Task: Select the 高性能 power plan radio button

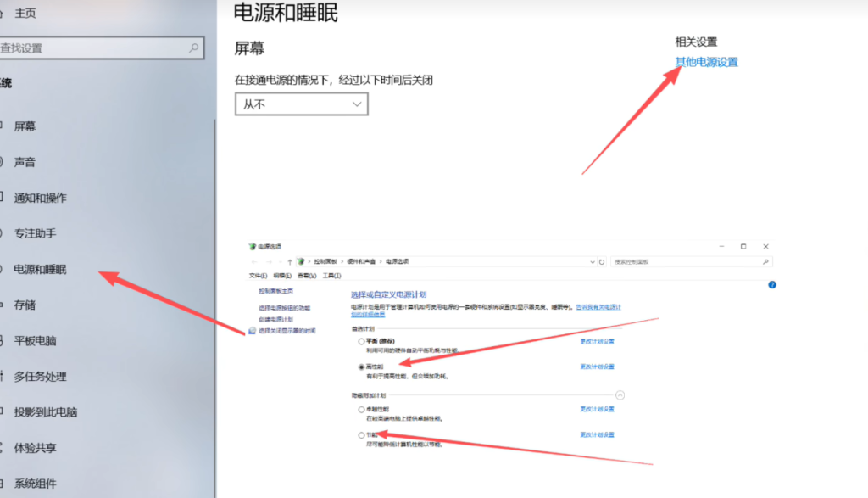Action: coord(362,367)
